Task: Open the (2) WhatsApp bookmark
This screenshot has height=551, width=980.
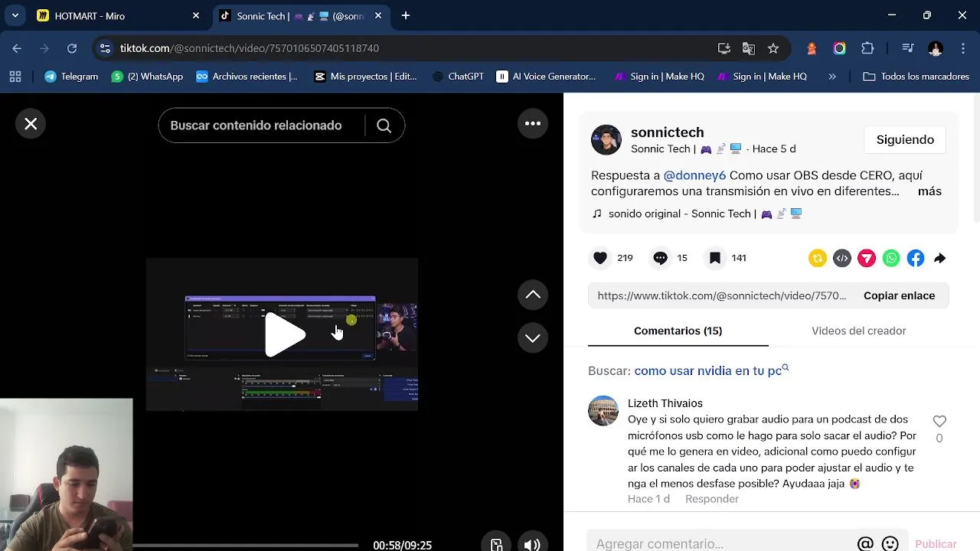Action: [x=148, y=77]
